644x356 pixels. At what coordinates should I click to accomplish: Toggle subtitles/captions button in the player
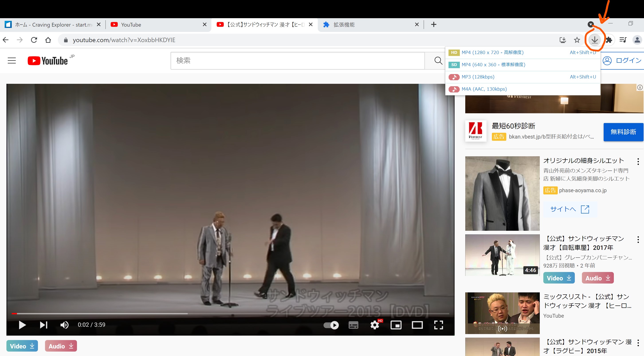click(x=353, y=325)
